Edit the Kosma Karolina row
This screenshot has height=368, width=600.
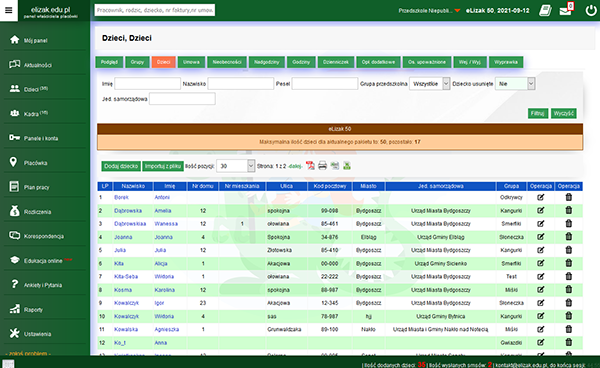540,290
